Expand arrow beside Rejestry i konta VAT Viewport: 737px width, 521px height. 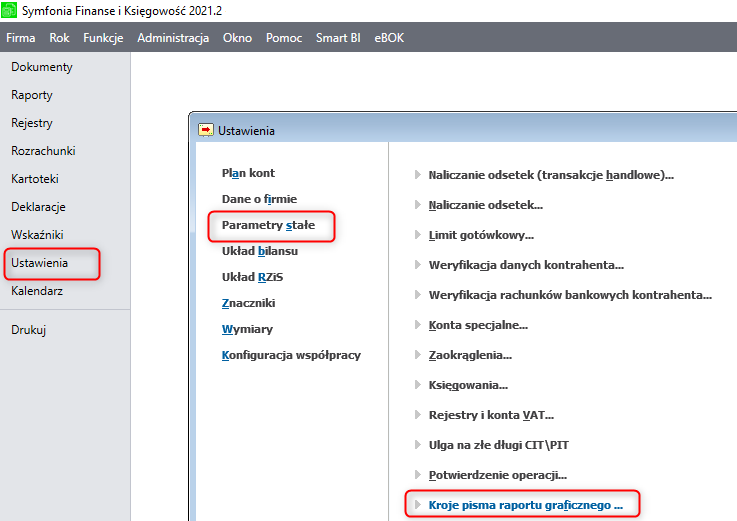click(417, 415)
